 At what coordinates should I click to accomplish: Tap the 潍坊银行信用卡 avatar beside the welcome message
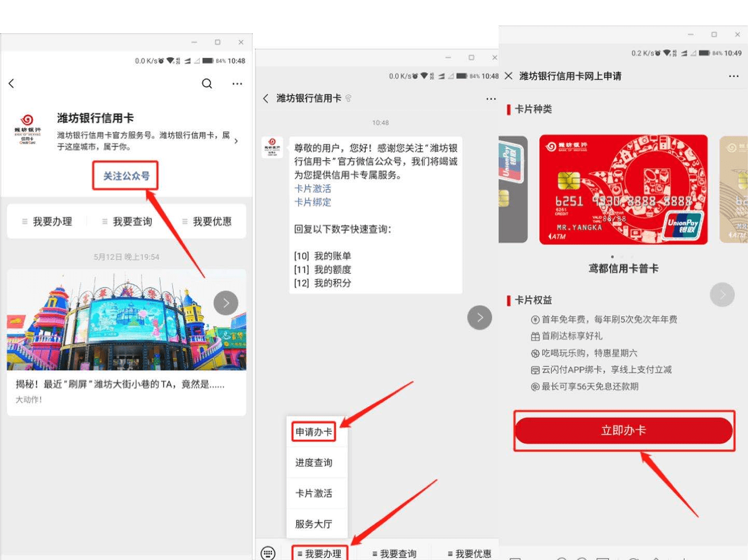click(x=272, y=147)
